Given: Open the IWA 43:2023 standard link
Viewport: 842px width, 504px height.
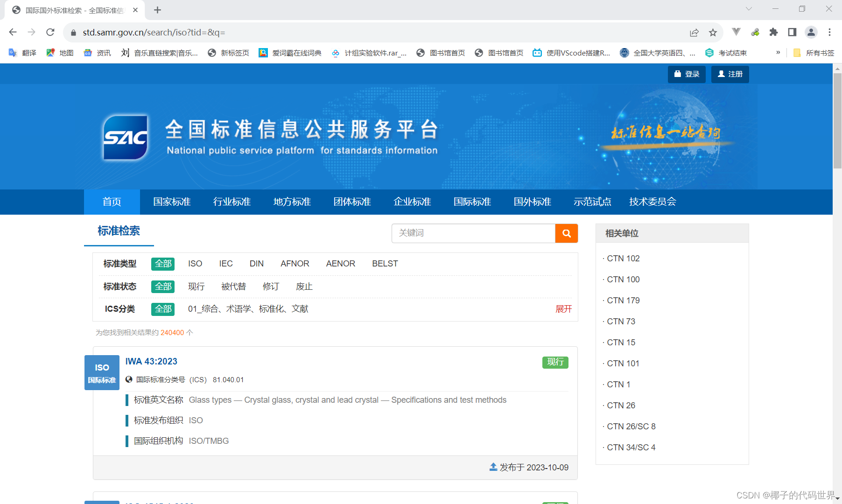Looking at the screenshot, I should coord(151,362).
